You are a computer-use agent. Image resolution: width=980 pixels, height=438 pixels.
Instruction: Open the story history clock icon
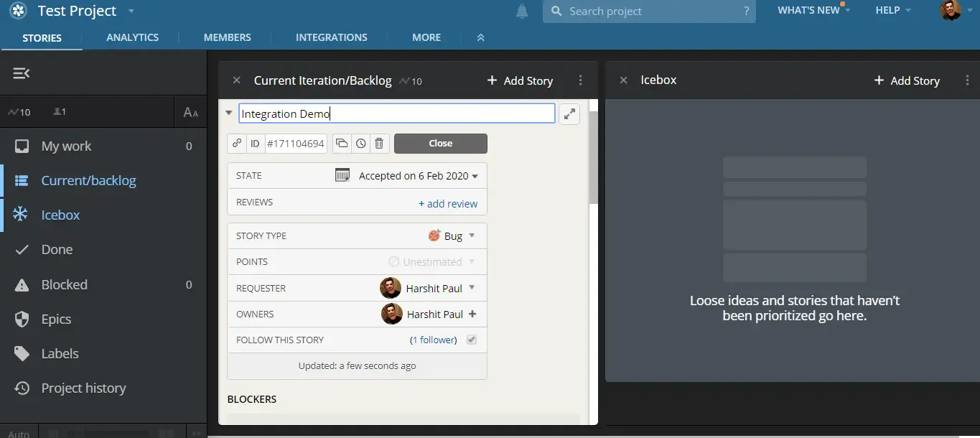click(x=360, y=143)
